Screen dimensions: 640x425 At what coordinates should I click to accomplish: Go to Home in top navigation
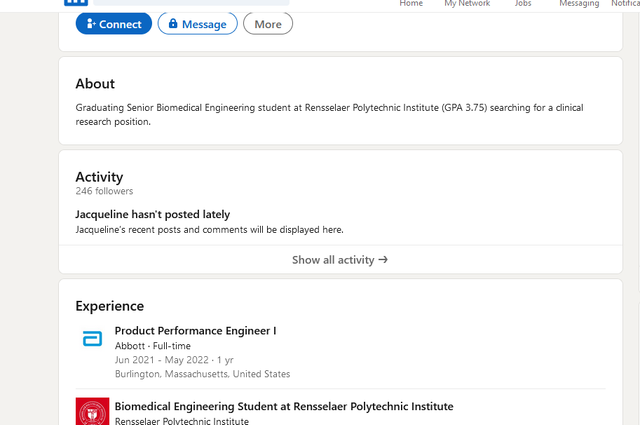pyautogui.click(x=411, y=3)
